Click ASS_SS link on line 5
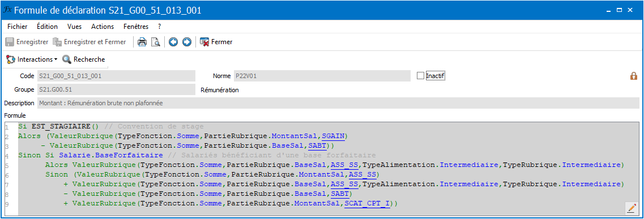This screenshot has height=219, width=644. [x=344, y=165]
